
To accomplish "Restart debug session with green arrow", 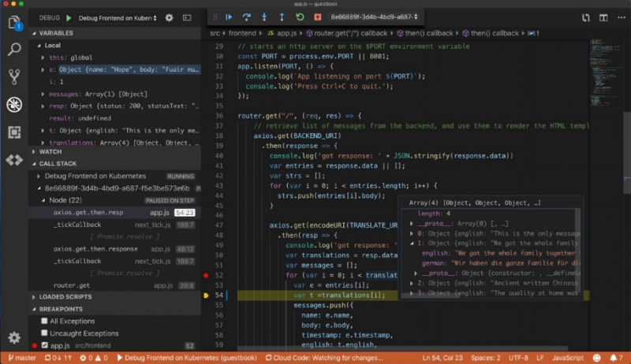I will coord(300,17).
